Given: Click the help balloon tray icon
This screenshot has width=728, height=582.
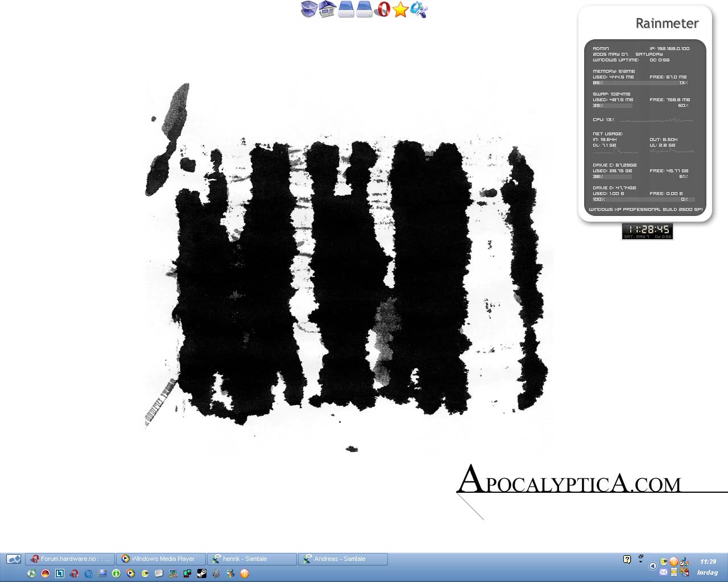Looking at the screenshot, I should [x=627, y=559].
